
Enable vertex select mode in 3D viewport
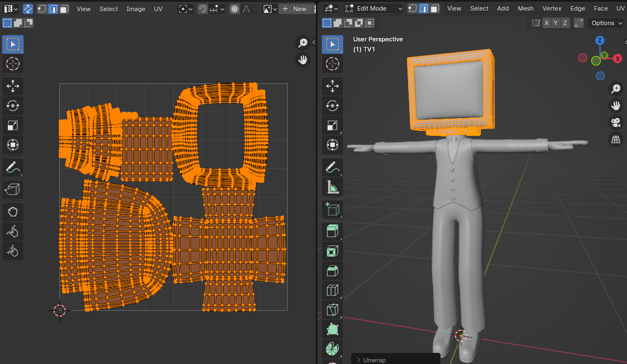(x=413, y=8)
